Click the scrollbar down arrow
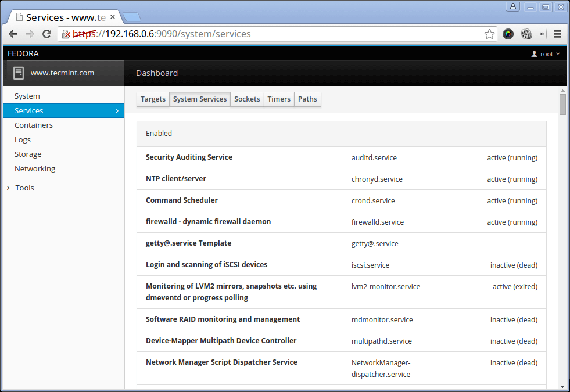 [x=562, y=386]
